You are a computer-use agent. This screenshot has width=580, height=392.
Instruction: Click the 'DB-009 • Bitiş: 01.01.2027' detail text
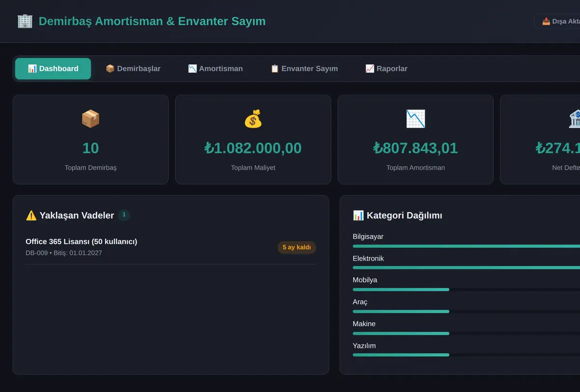(x=64, y=253)
